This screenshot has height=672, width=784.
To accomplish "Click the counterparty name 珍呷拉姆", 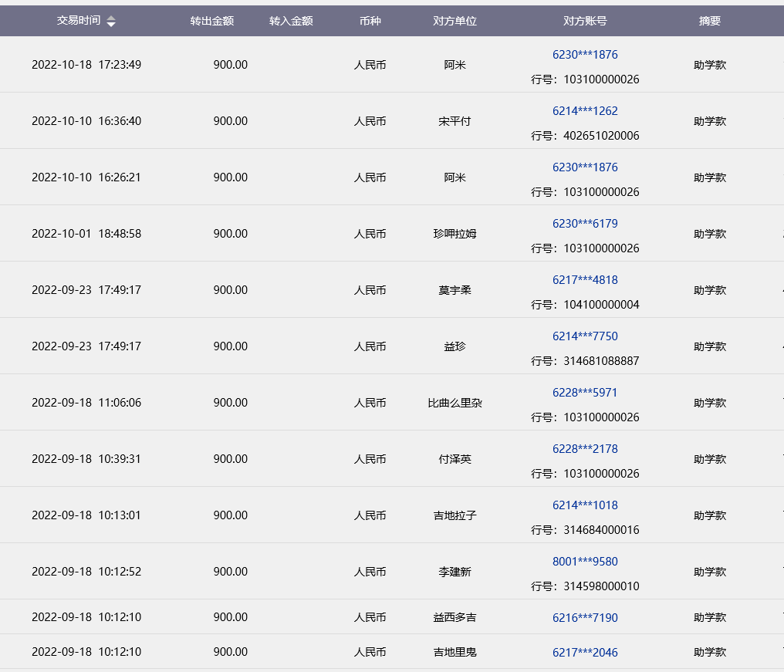I will click(455, 234).
